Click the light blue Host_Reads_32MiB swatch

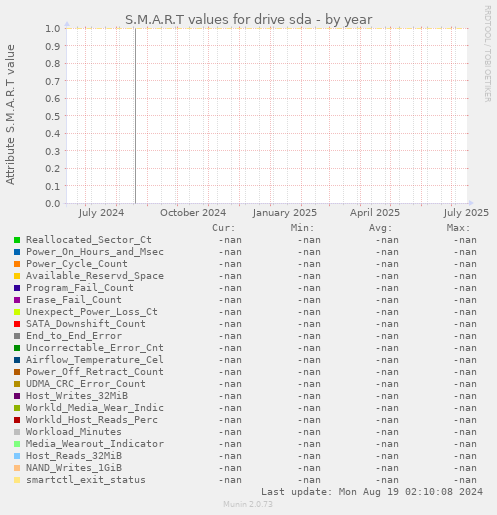pyautogui.click(x=17, y=456)
